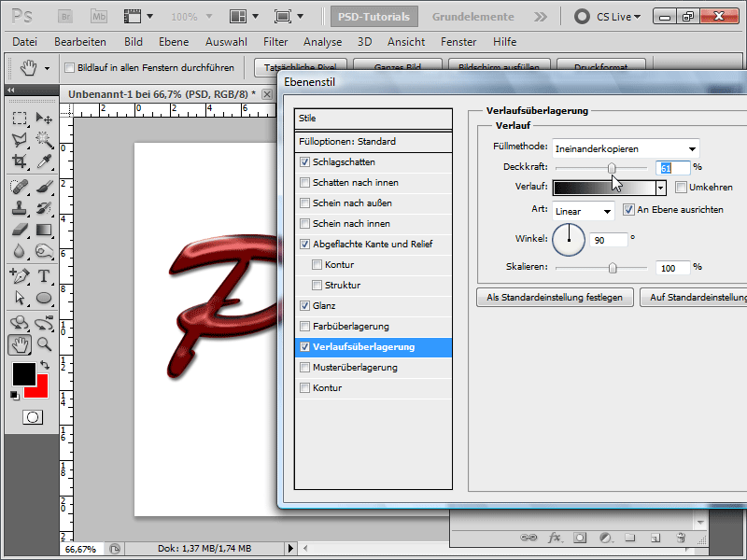Open the Datei menu
Screen dimensions: 747x560
pyautogui.click(x=25, y=42)
